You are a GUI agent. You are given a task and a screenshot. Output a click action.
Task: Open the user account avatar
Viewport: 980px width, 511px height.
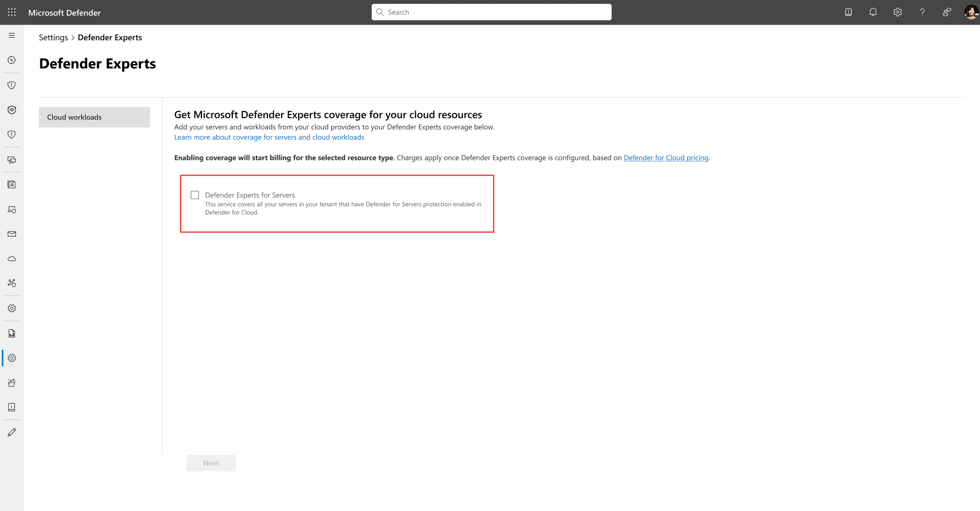(x=971, y=12)
